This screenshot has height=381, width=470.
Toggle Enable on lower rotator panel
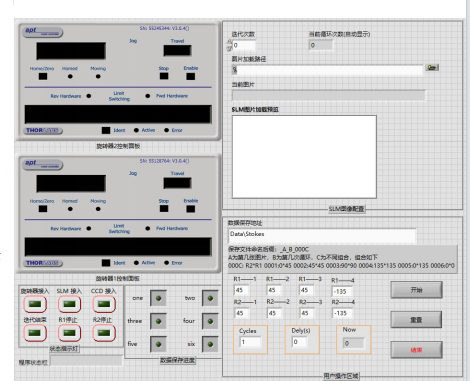click(x=191, y=209)
